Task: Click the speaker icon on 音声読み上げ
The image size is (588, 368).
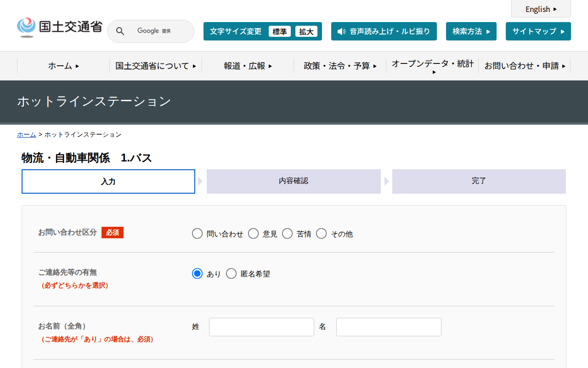Action: pyautogui.click(x=341, y=31)
